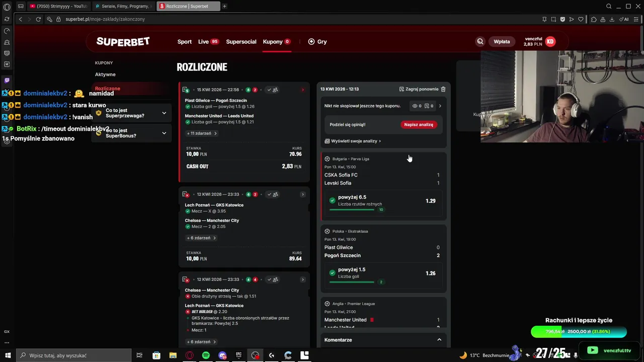This screenshot has height=362, width=644.
Task: Open a new browser tab
Action: [224, 7]
